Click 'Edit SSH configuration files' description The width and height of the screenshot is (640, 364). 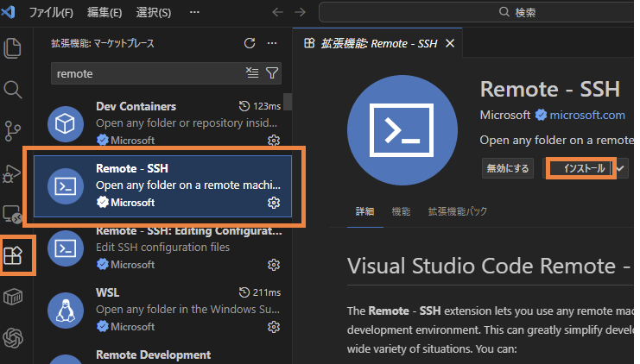pyautogui.click(x=162, y=248)
